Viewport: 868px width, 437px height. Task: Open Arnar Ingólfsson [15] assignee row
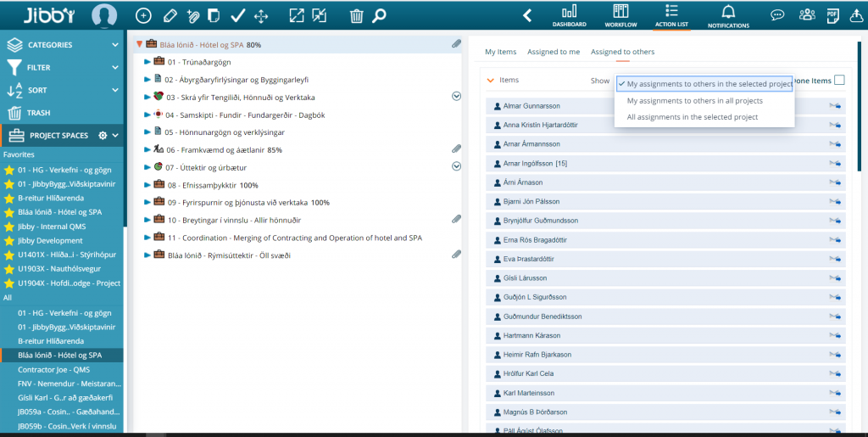coord(665,164)
